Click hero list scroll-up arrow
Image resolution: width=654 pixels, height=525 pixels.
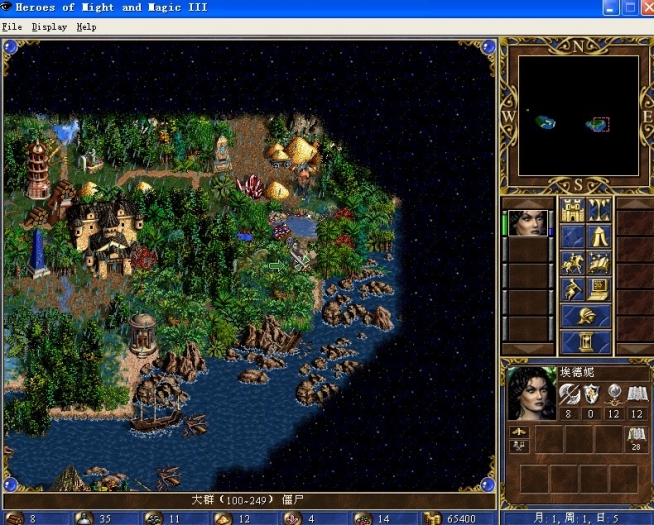pos(528,203)
